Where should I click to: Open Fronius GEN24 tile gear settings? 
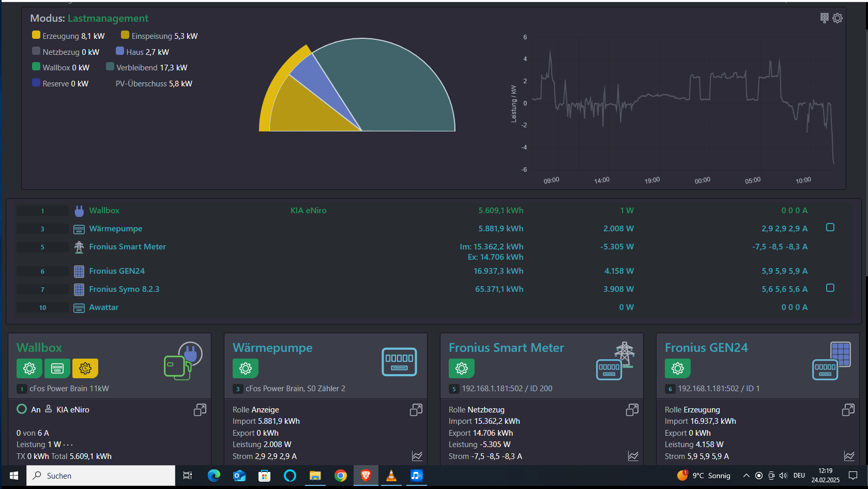678,368
